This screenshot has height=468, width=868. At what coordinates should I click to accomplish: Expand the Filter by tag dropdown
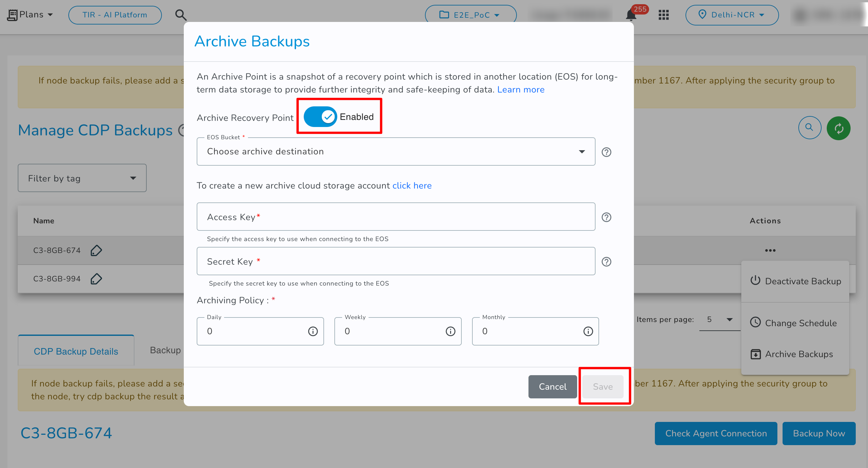[x=82, y=178]
